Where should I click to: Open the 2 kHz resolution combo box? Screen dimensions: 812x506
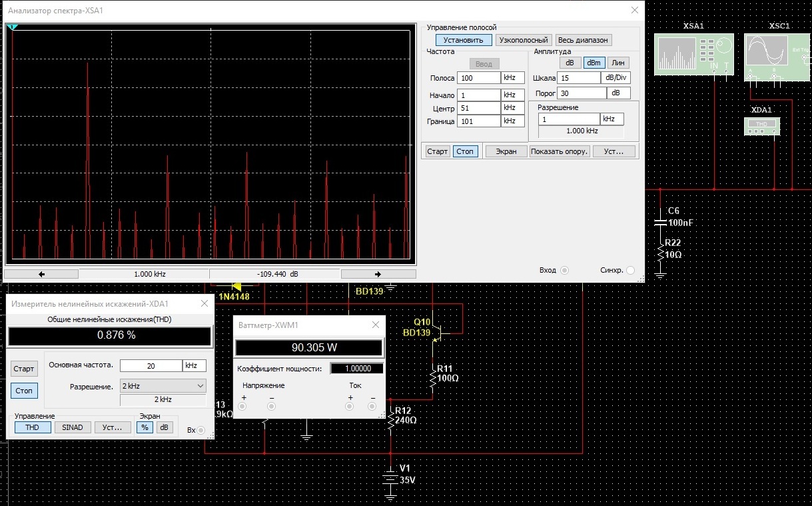tap(163, 386)
